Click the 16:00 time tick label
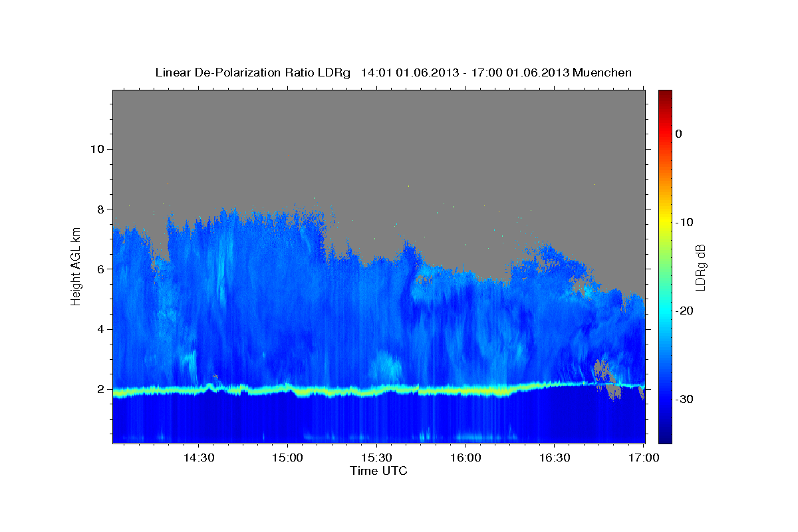Viewport: 798px width, 532px height. [465, 458]
